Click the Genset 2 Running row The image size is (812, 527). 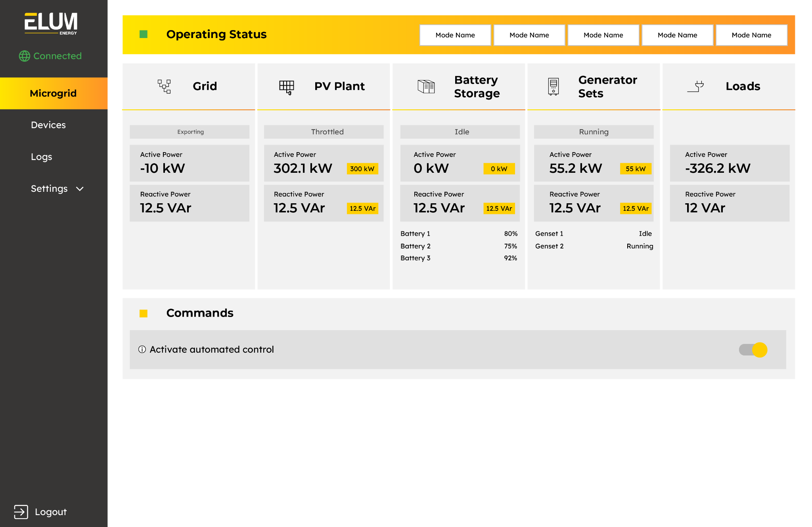(594, 246)
